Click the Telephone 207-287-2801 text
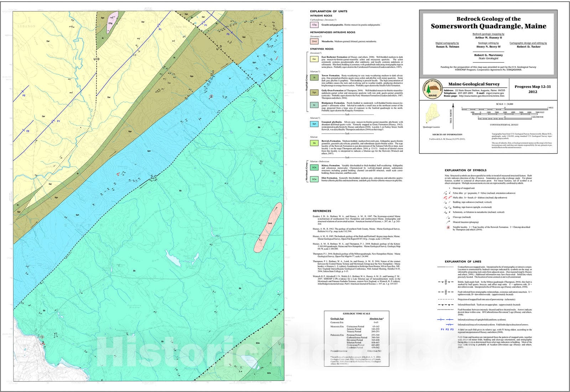570x392 pixels. coord(458,93)
